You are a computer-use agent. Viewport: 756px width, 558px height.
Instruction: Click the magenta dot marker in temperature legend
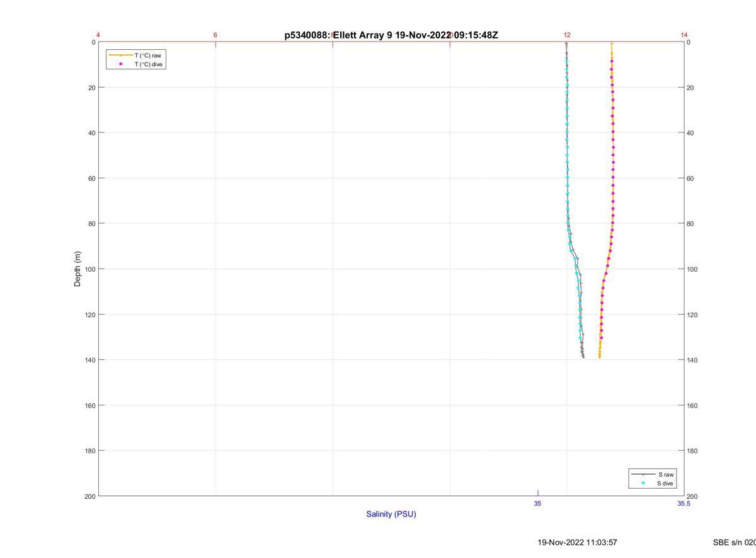[121, 64]
